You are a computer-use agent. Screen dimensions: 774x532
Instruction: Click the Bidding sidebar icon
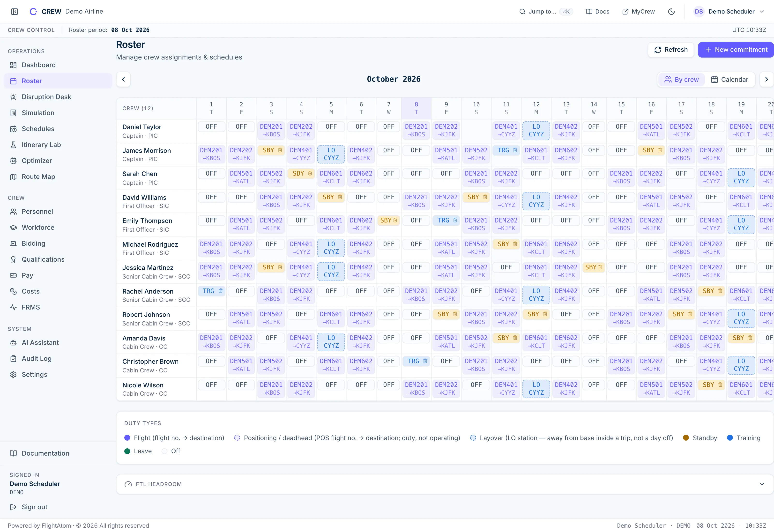pyautogui.click(x=13, y=244)
